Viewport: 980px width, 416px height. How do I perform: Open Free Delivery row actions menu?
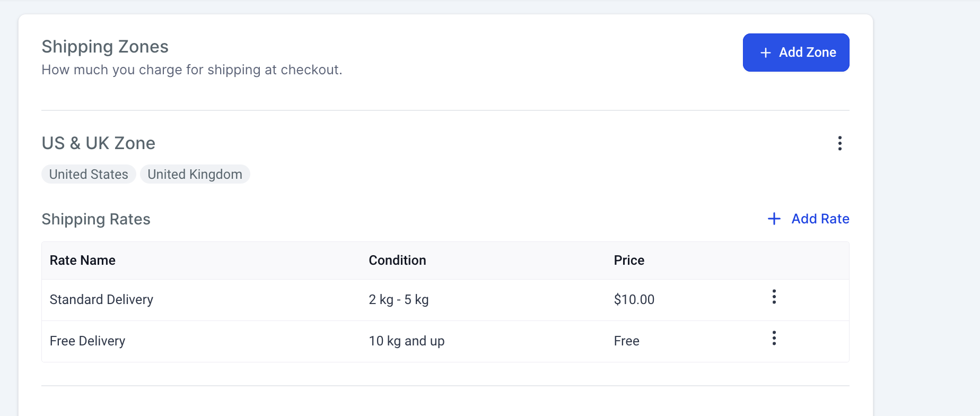pos(774,338)
